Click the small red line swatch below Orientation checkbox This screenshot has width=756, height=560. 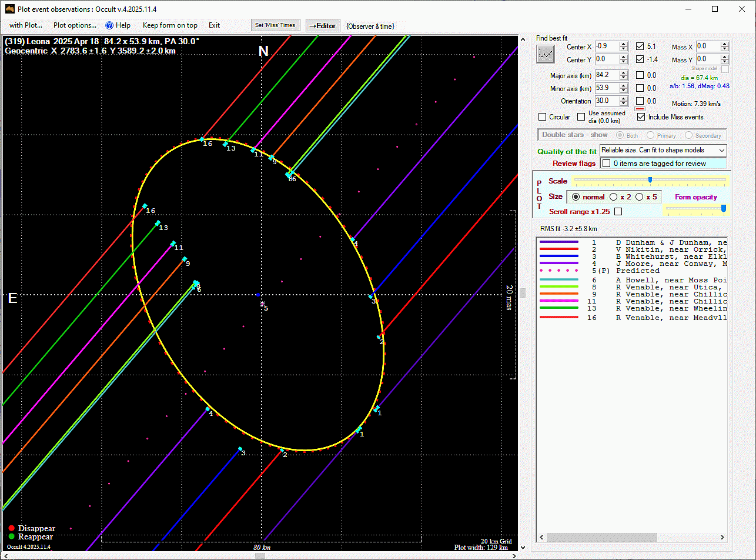(x=640, y=109)
